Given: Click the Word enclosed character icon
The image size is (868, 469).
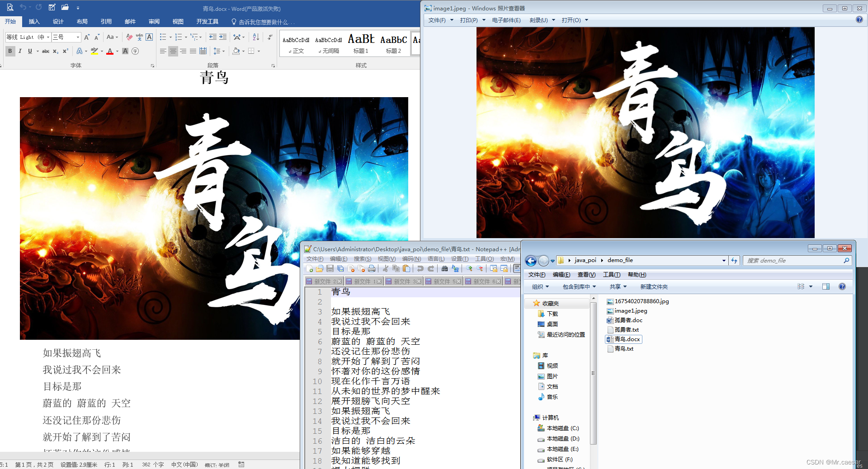Looking at the screenshot, I should (135, 51).
